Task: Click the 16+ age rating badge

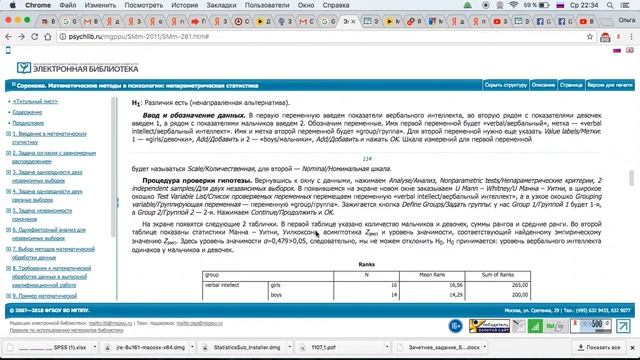Action: (x=456, y=326)
